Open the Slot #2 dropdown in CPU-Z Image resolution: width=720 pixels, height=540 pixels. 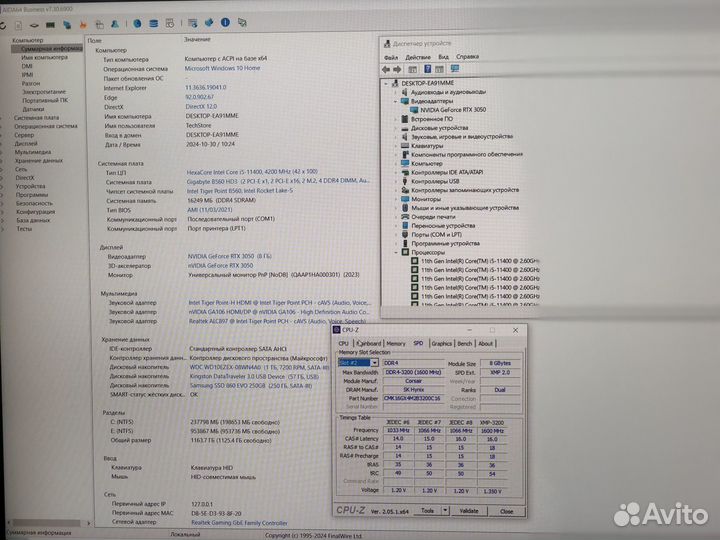375,363
